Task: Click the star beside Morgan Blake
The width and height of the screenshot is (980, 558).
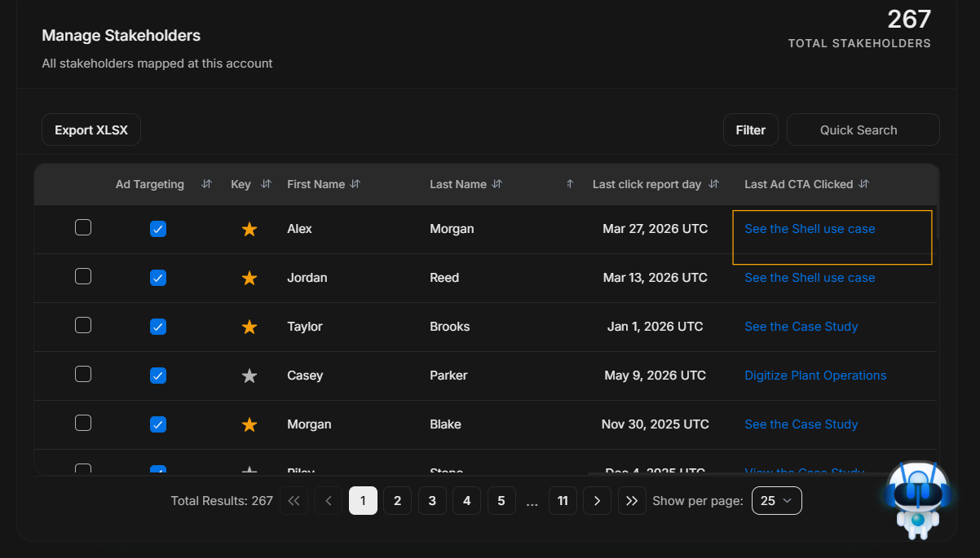Action: pyautogui.click(x=249, y=424)
